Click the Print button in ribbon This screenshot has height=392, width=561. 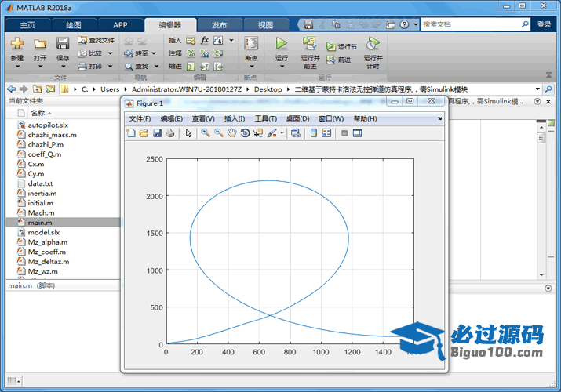(91, 66)
